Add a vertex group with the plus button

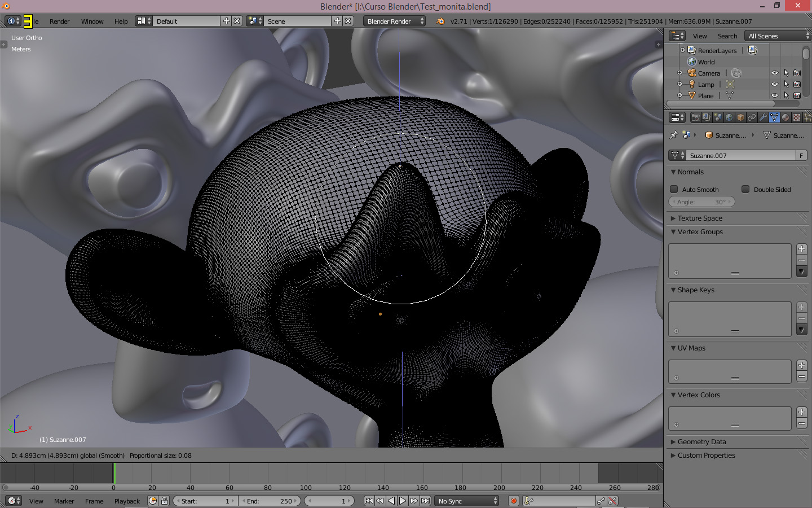pos(802,249)
